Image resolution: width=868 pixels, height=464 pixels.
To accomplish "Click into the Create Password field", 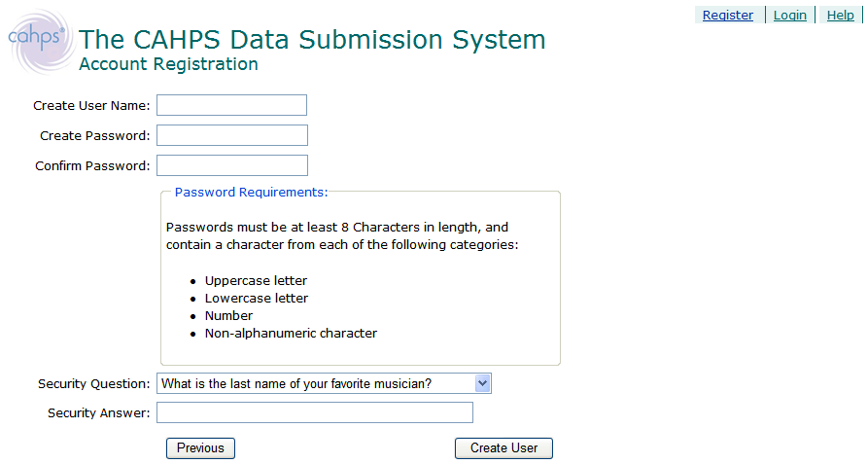I will (231, 135).
